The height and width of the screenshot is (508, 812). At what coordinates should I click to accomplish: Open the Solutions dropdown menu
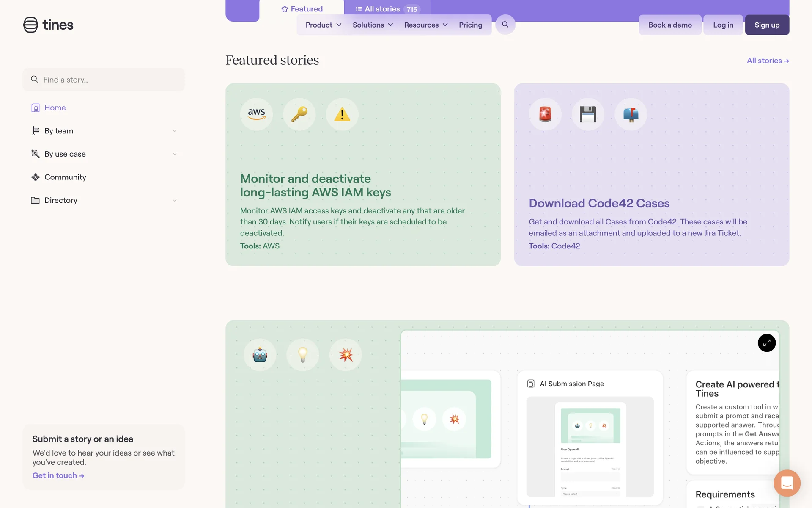(373, 25)
